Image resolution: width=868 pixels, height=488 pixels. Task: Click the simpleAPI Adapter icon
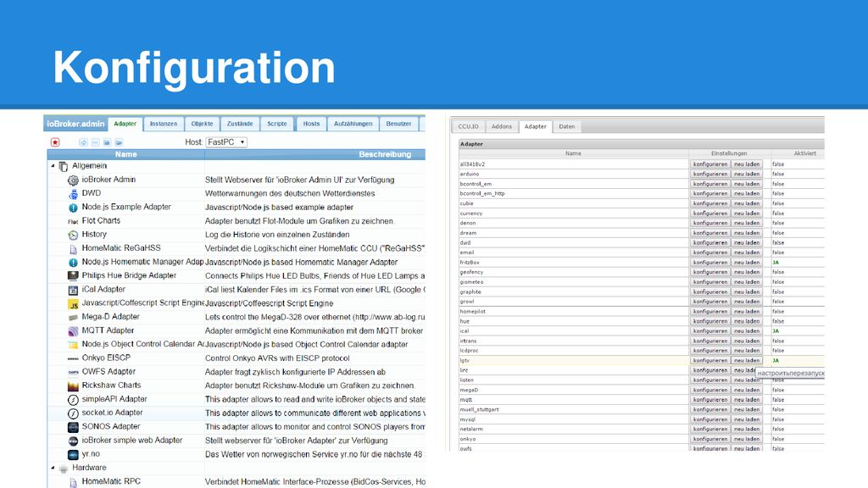point(73,400)
